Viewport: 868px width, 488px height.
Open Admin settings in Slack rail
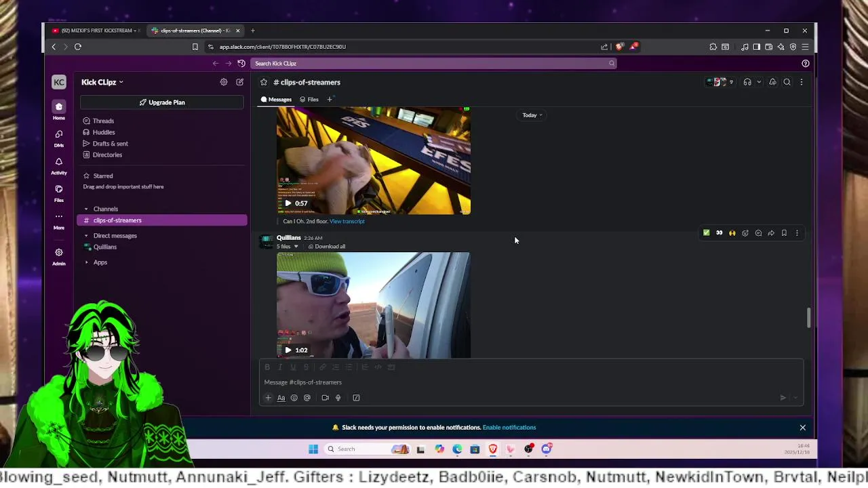pyautogui.click(x=59, y=256)
